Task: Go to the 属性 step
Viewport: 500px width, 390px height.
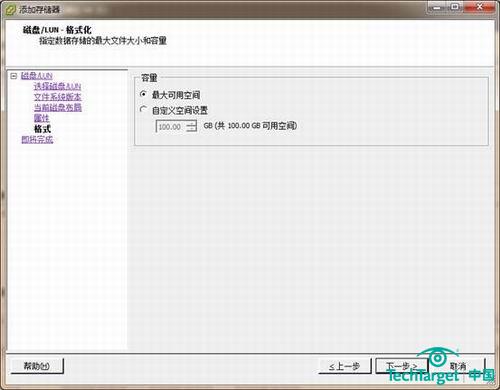Action: (x=41, y=118)
